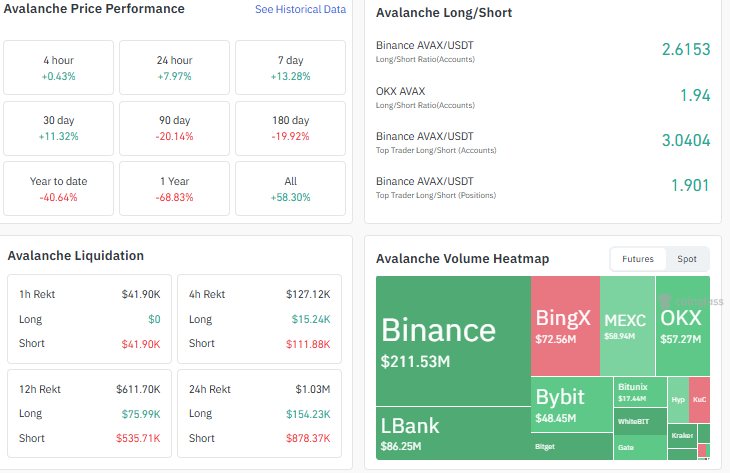Screen dimensions: 730x473
Task: Select the 7 day performance card
Action: tap(291, 68)
